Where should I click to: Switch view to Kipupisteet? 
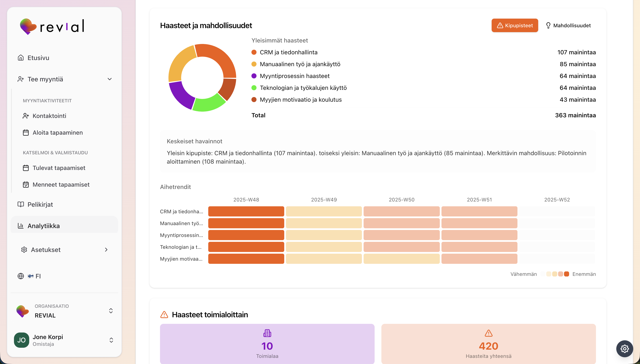point(514,25)
